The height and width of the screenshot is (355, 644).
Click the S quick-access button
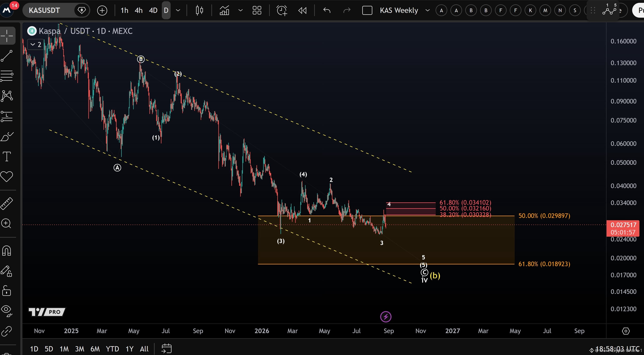pyautogui.click(x=575, y=10)
